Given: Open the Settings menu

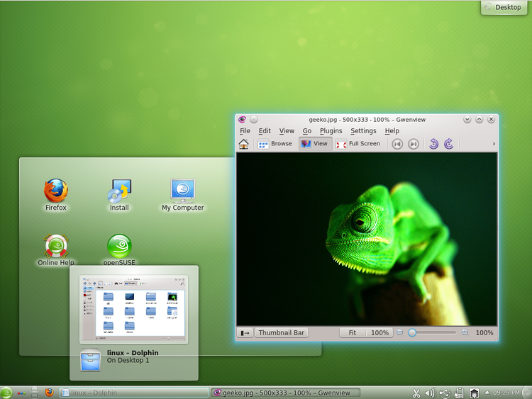Looking at the screenshot, I should click(363, 131).
